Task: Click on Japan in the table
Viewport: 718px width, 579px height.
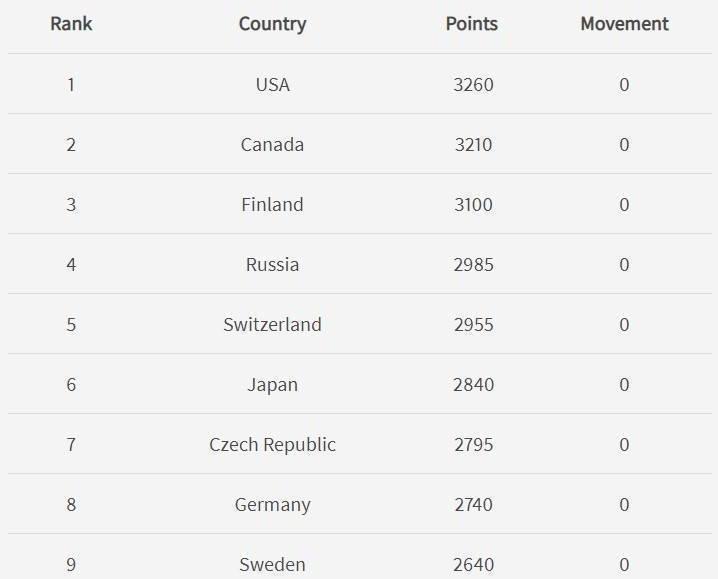Action: click(x=272, y=385)
